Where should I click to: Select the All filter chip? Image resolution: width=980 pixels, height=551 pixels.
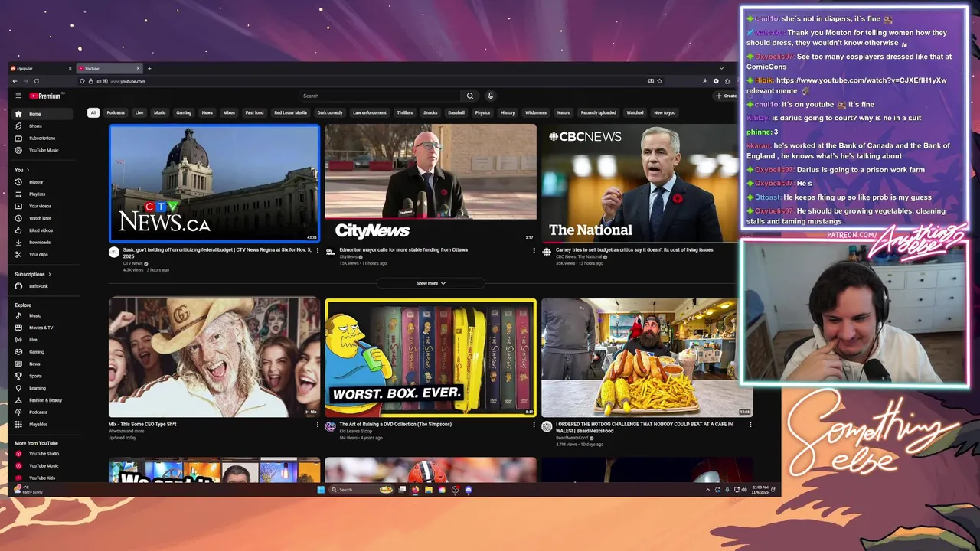coord(93,112)
